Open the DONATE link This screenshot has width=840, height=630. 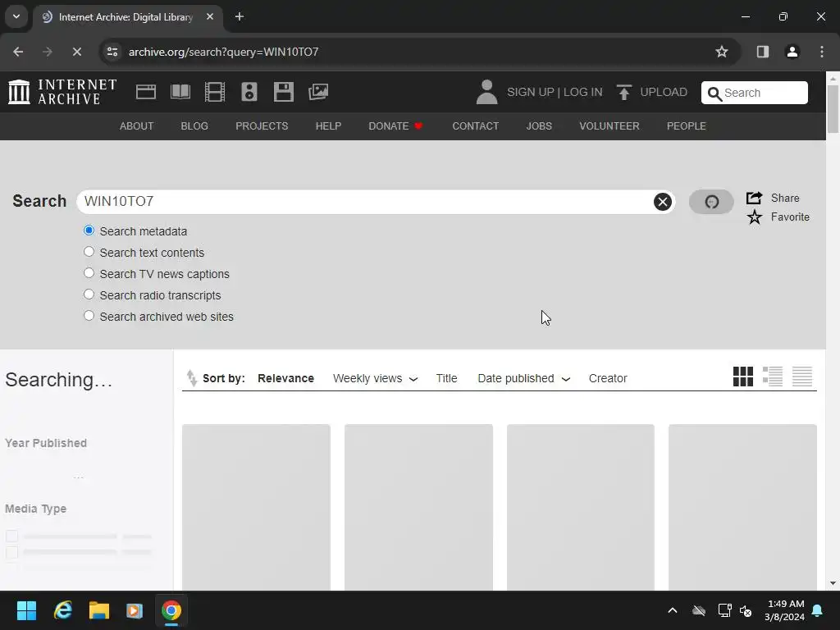coord(395,126)
